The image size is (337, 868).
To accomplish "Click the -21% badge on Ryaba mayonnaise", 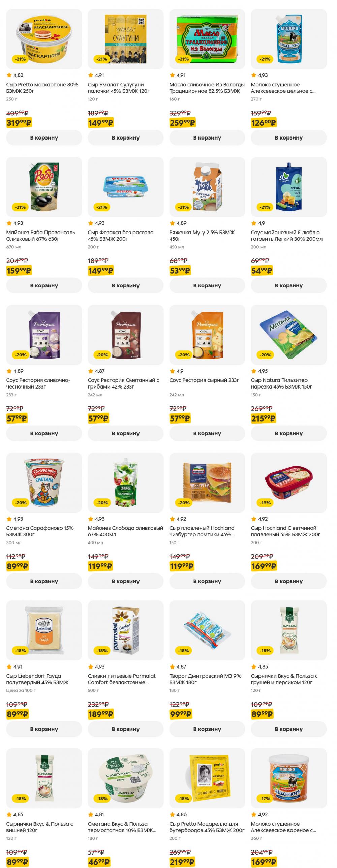I will (x=20, y=207).
